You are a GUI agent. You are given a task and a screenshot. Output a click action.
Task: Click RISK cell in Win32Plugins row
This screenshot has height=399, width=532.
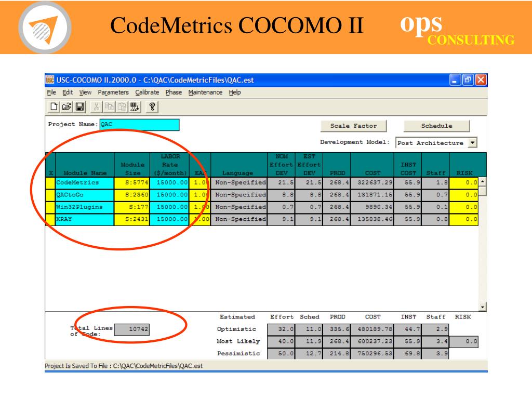click(x=464, y=207)
